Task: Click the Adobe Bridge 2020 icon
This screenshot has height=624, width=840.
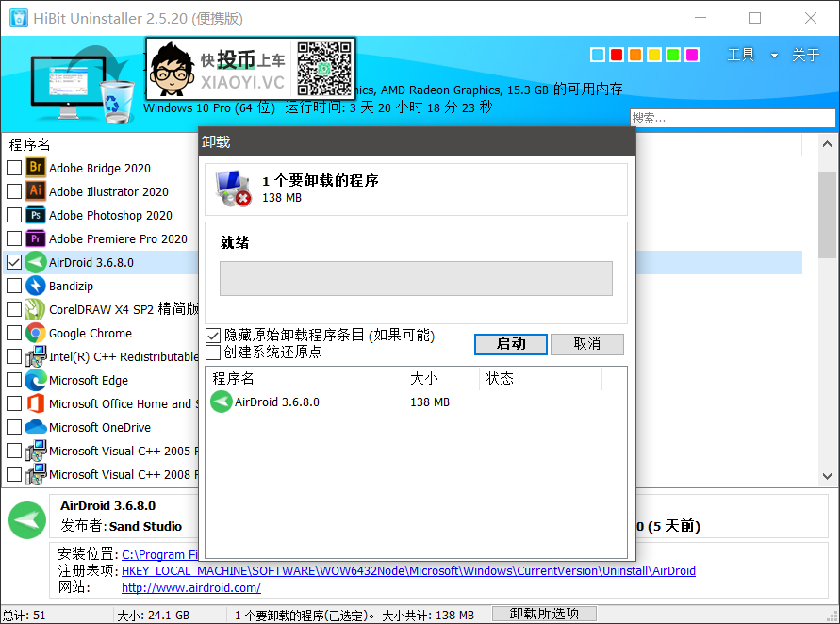Action: tap(36, 168)
